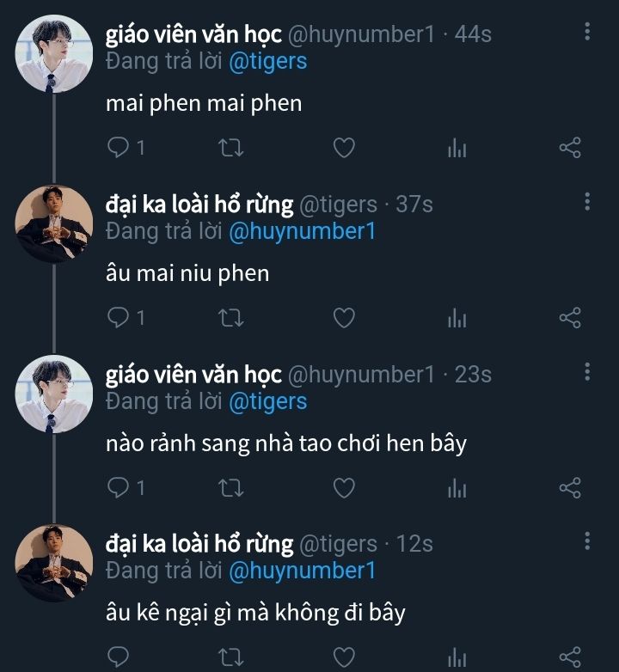This screenshot has width=619, height=672.
Task: View analytics of "âu mai niu phen" tweet
Action: (x=457, y=318)
